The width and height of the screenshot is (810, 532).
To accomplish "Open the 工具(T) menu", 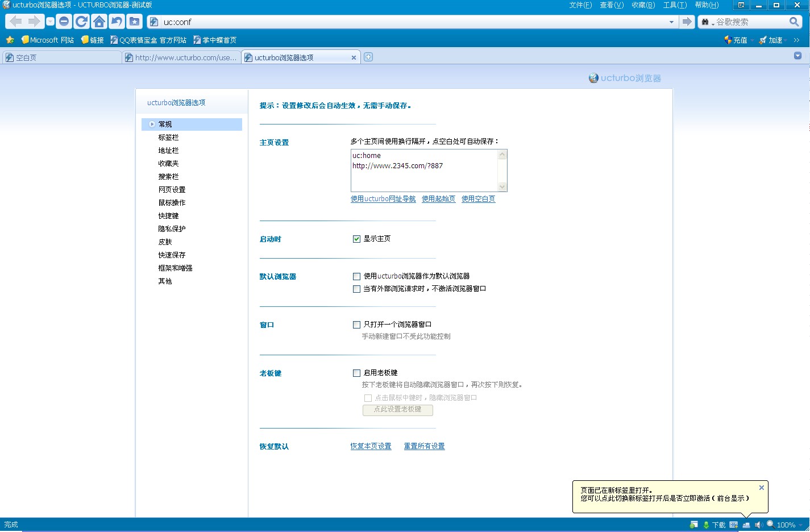I will [675, 5].
